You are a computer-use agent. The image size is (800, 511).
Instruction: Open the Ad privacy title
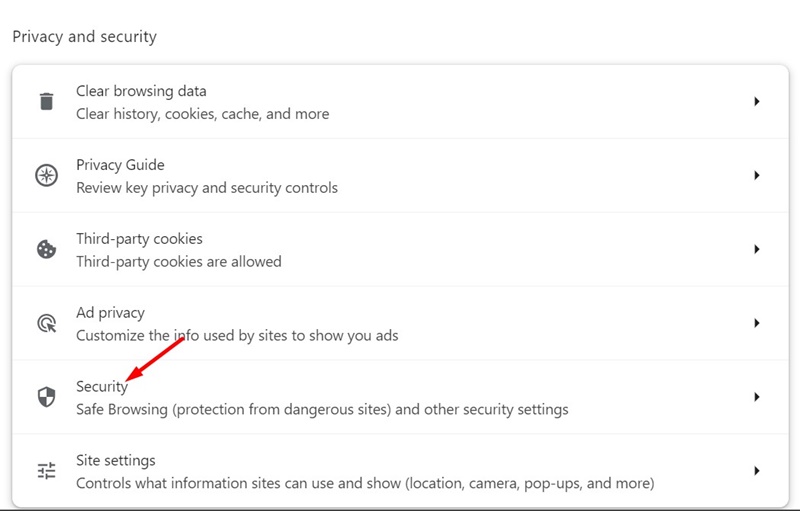tap(110, 313)
